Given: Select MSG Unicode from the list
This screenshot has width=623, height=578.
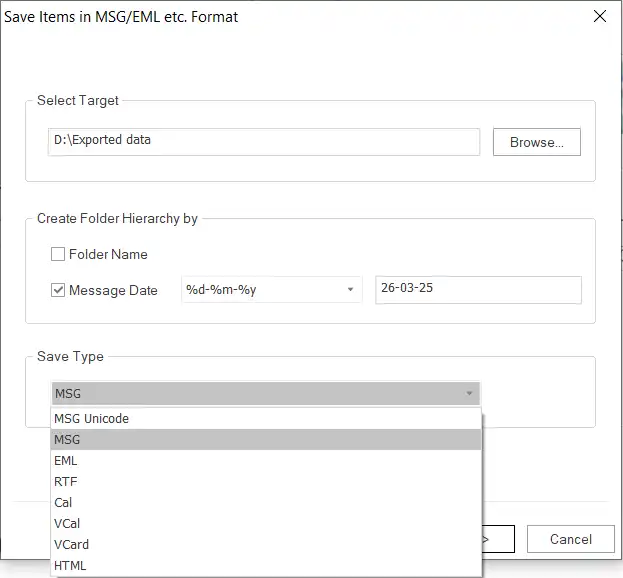Looking at the screenshot, I should coord(266,418).
